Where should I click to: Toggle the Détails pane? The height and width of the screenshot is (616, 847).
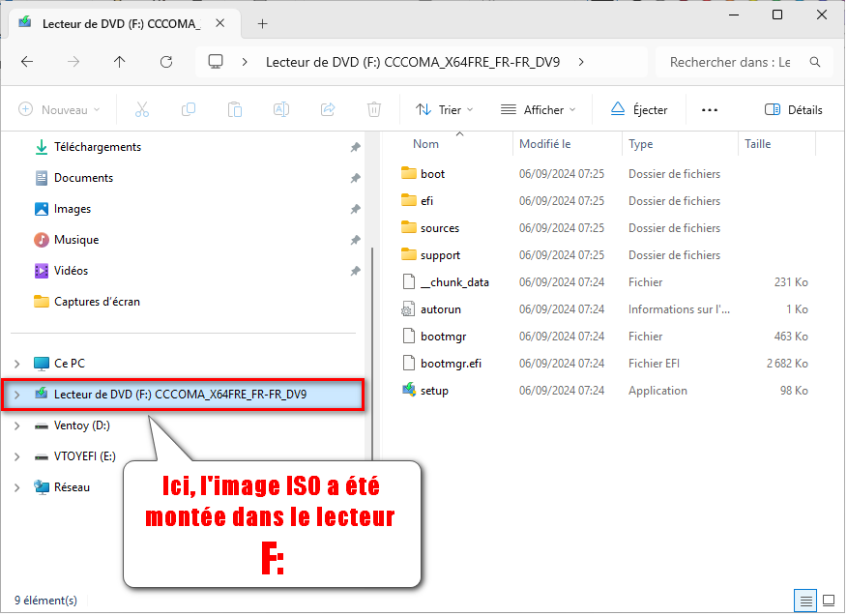(x=794, y=110)
